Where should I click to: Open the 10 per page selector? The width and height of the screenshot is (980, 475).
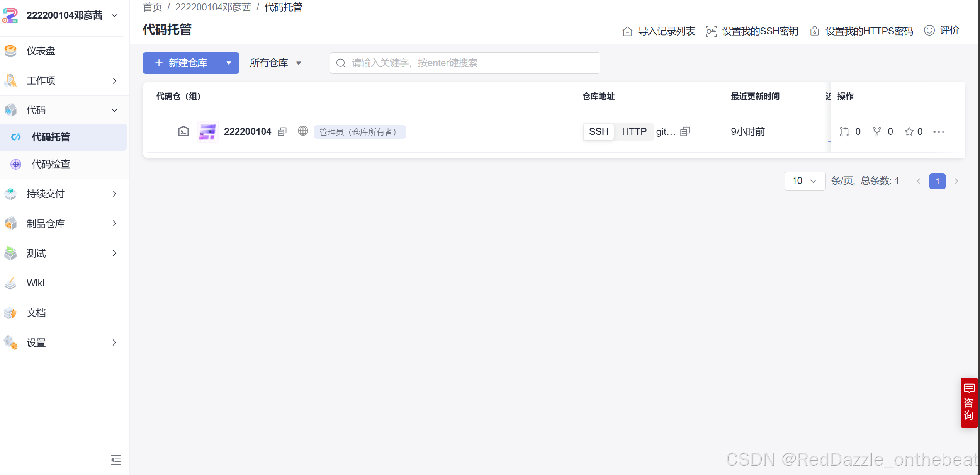[x=804, y=181]
